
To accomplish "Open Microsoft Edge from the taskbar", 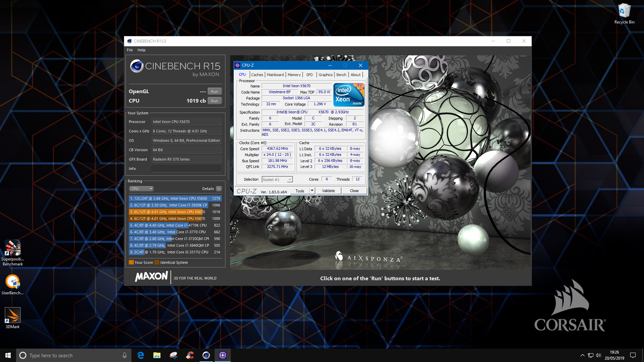I will pyautogui.click(x=141, y=355).
